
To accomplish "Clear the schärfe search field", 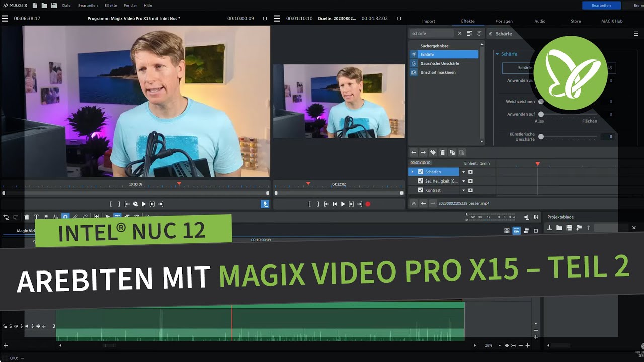I will pos(459,33).
